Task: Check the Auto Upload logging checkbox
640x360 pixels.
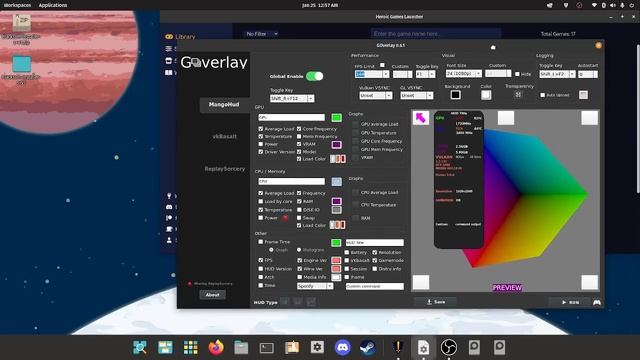Action: click(x=542, y=95)
